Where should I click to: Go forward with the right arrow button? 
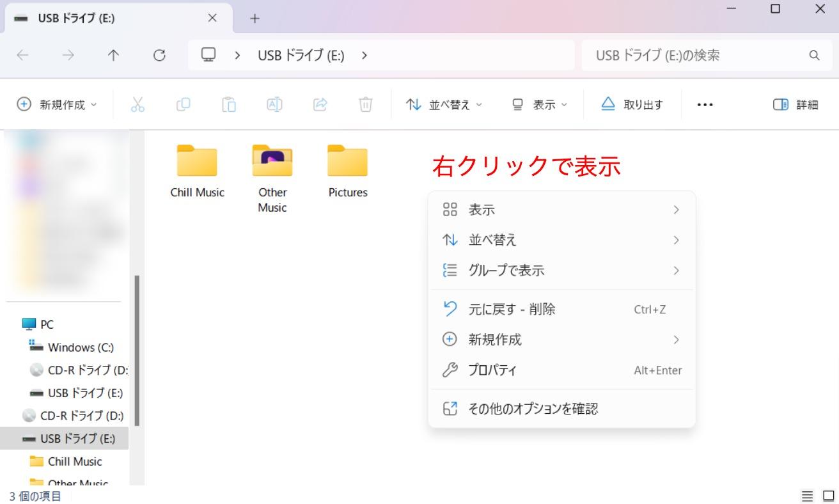coord(68,56)
